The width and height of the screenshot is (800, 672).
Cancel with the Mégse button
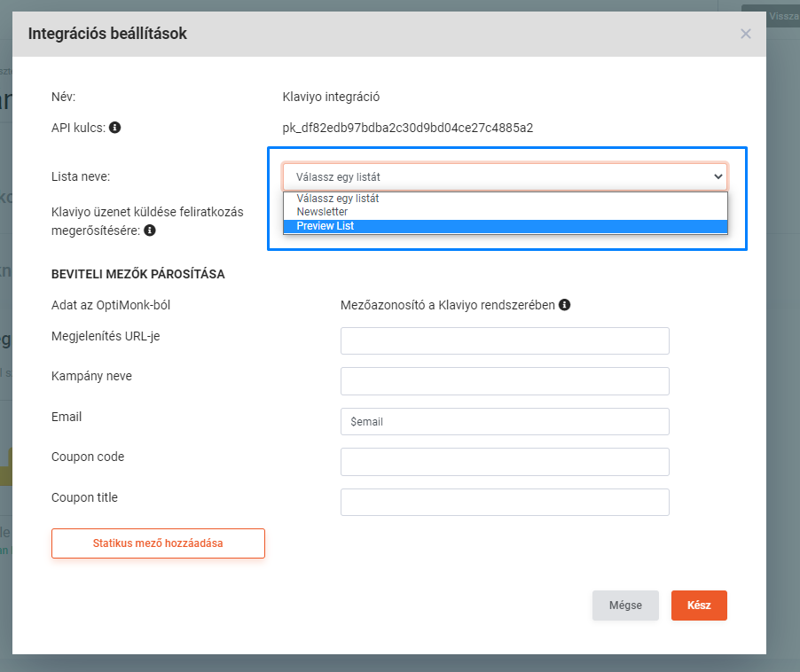(x=625, y=606)
